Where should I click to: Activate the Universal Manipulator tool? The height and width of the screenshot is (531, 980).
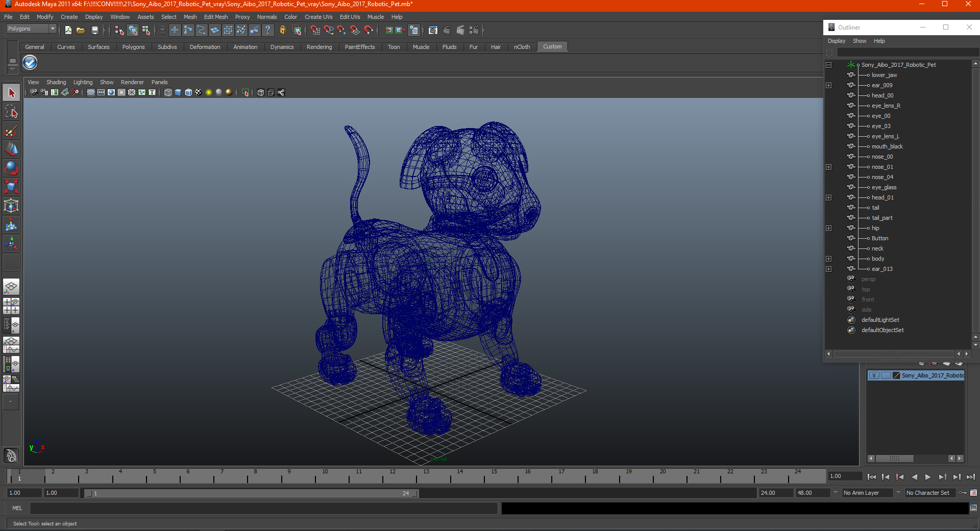(x=11, y=206)
